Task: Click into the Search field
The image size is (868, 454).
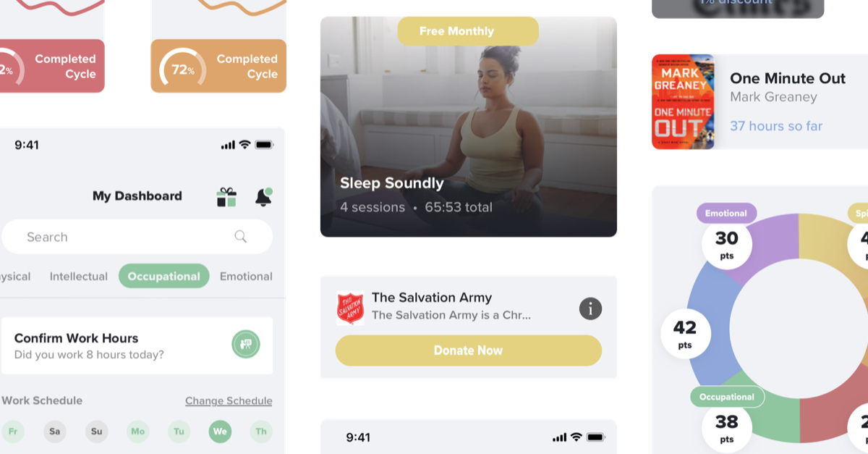Action: click(x=137, y=237)
